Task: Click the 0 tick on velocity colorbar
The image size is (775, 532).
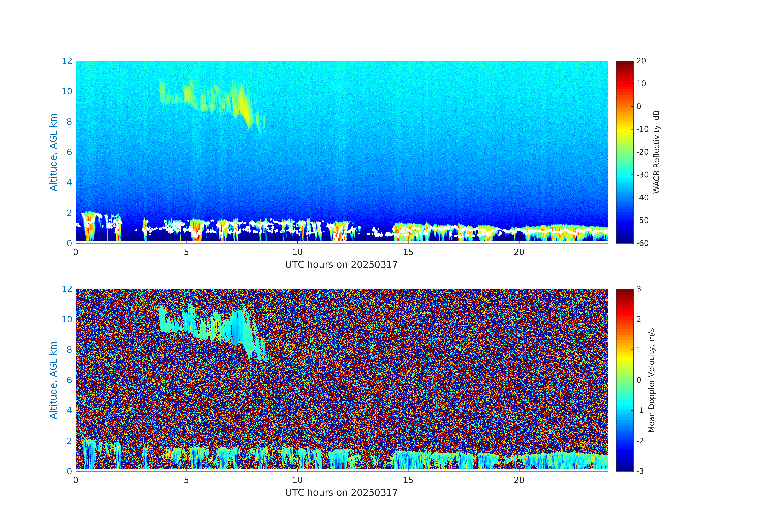Action: 639,380
